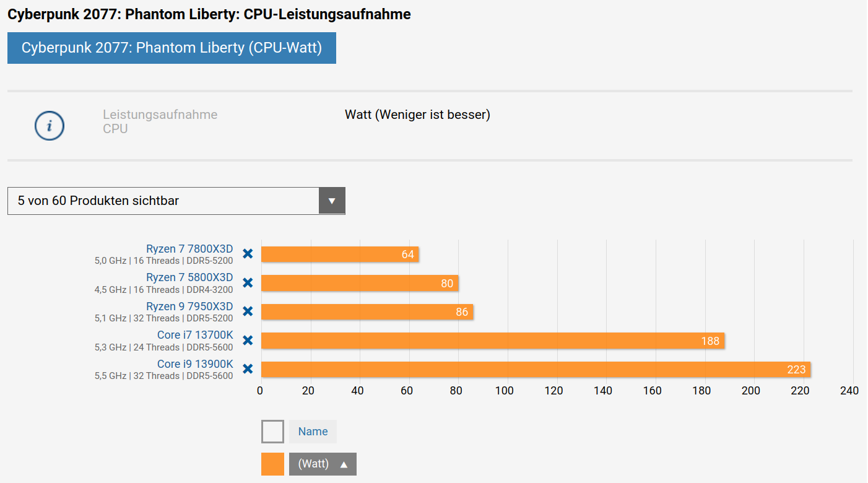
Task: Click the 64 watt bar for Ryzen 7 7800X3D
Action: click(340, 255)
